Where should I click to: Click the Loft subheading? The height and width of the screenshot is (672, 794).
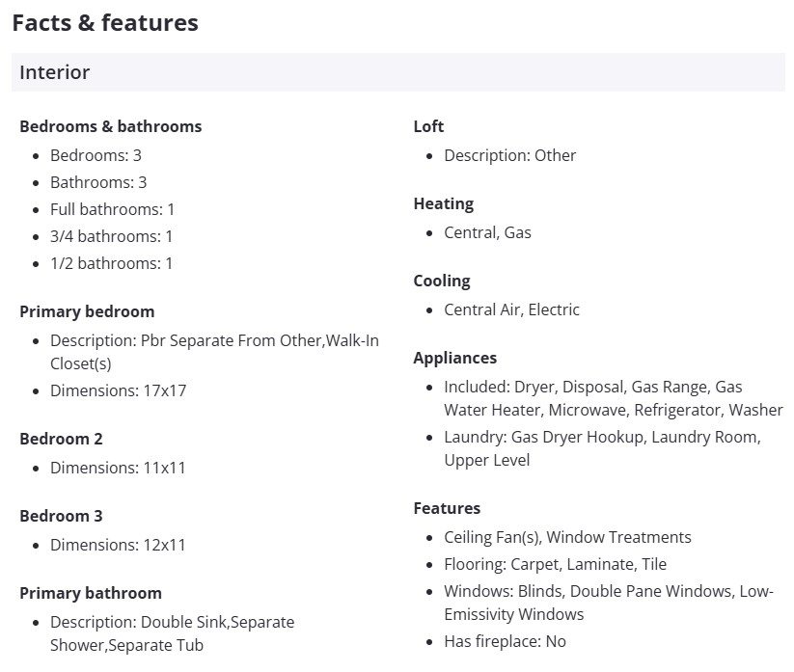click(428, 126)
